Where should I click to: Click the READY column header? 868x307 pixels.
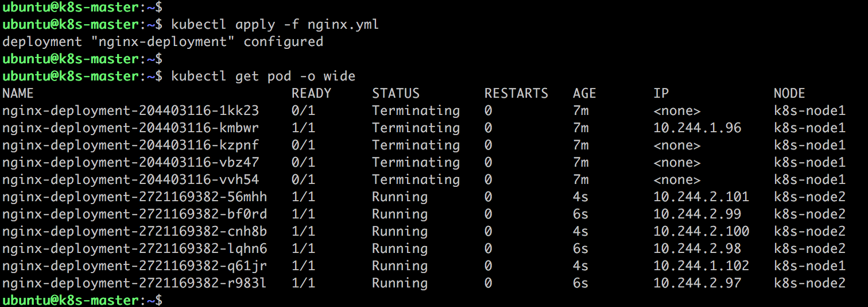(x=311, y=93)
